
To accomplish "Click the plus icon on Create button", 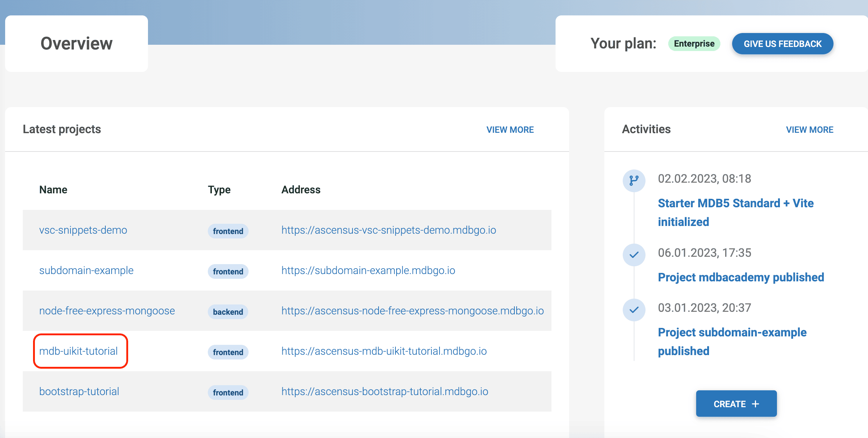I will tap(755, 404).
